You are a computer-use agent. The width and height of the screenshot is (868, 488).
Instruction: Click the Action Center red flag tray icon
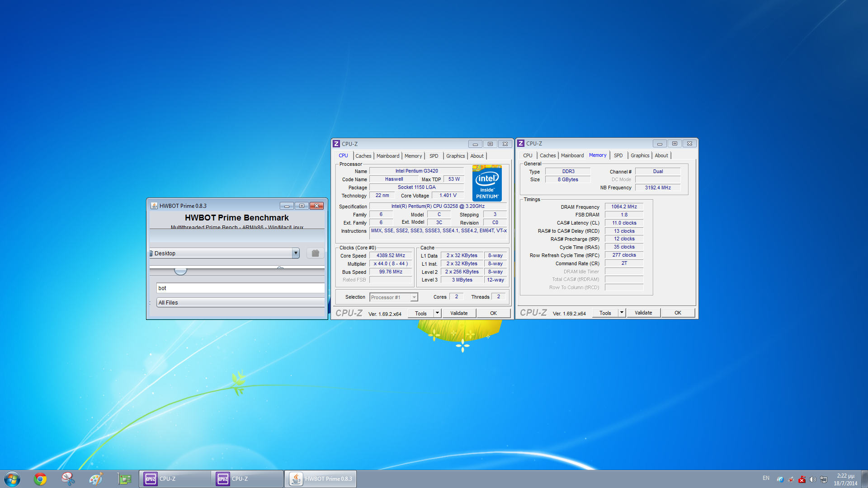pyautogui.click(x=802, y=479)
